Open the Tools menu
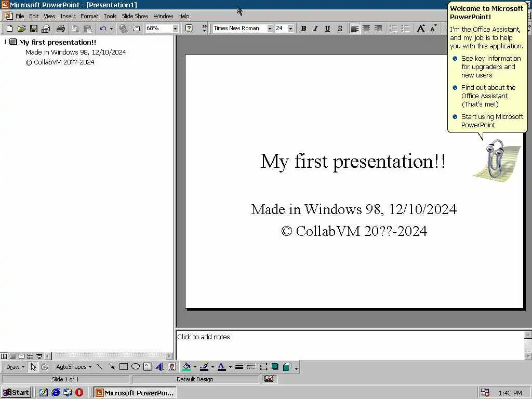Viewport: 532px width, 399px height. click(x=110, y=16)
